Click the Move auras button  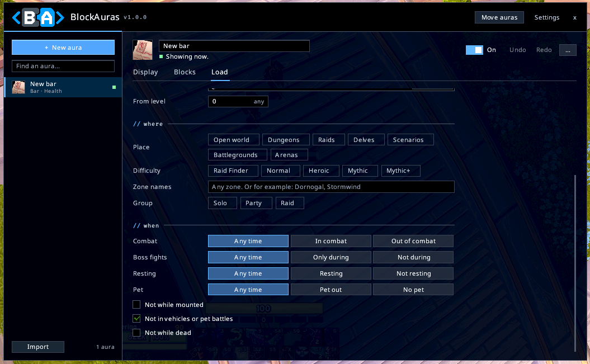(499, 17)
